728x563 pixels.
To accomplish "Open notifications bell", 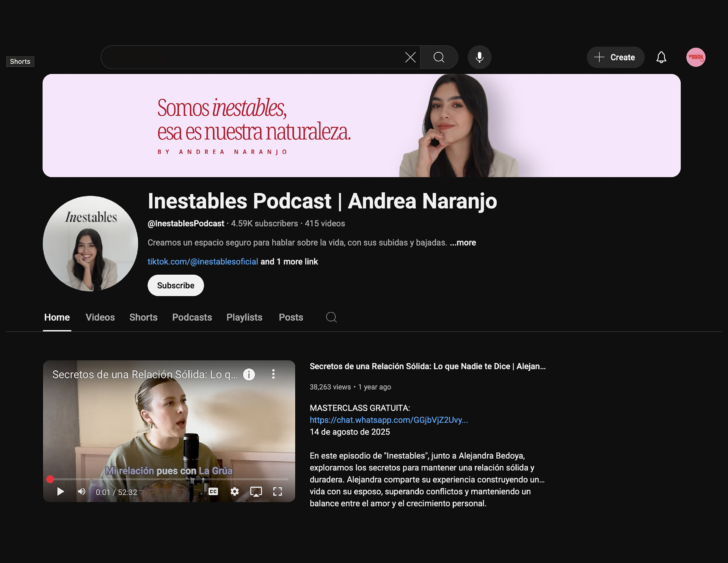I will tap(661, 57).
